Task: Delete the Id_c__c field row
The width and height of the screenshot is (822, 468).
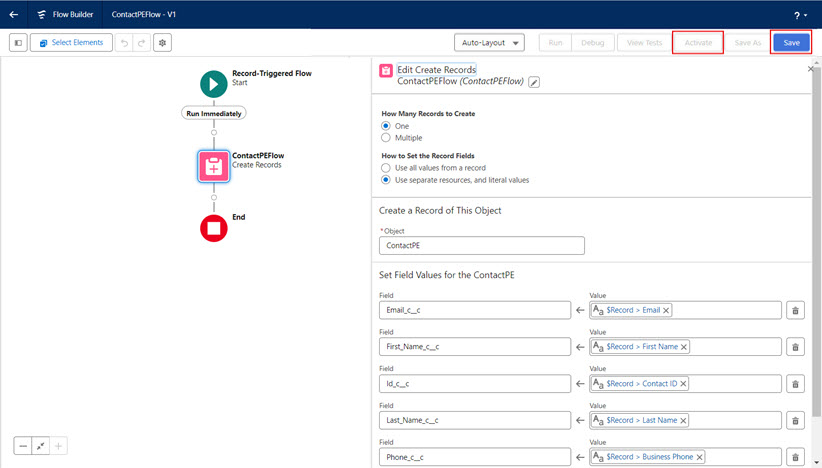Action: (795, 384)
